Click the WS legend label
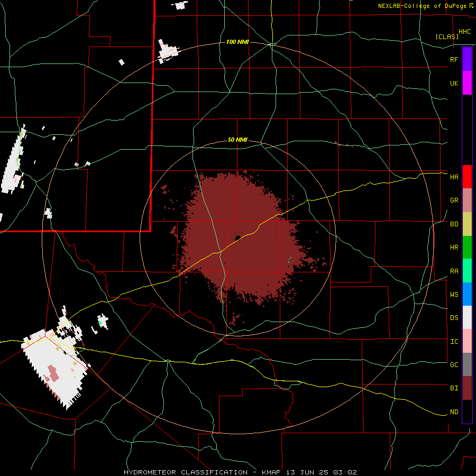Image resolution: width=476 pixels, height=476 pixels. point(454,295)
